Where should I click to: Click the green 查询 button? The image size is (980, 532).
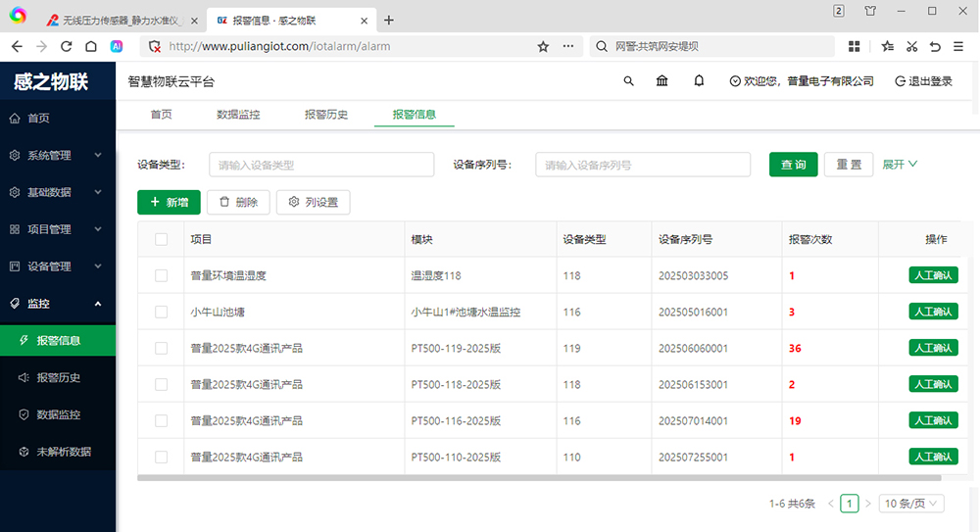(x=793, y=165)
